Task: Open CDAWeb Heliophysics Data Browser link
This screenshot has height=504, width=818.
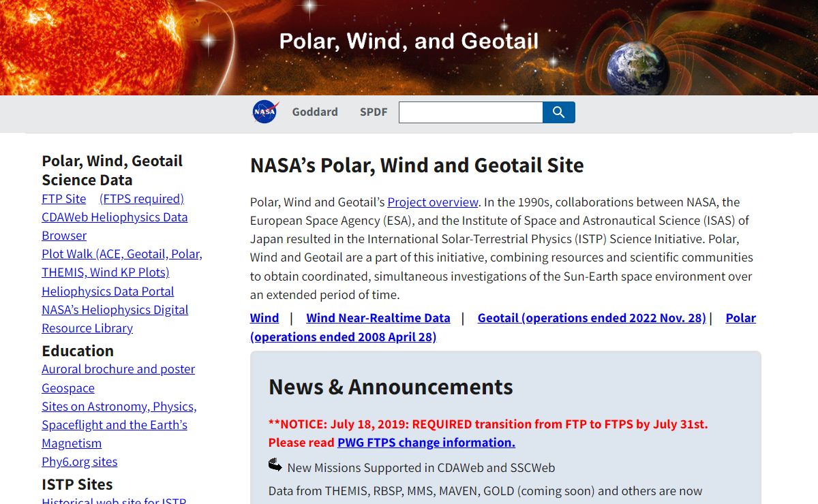Action: click(115, 226)
